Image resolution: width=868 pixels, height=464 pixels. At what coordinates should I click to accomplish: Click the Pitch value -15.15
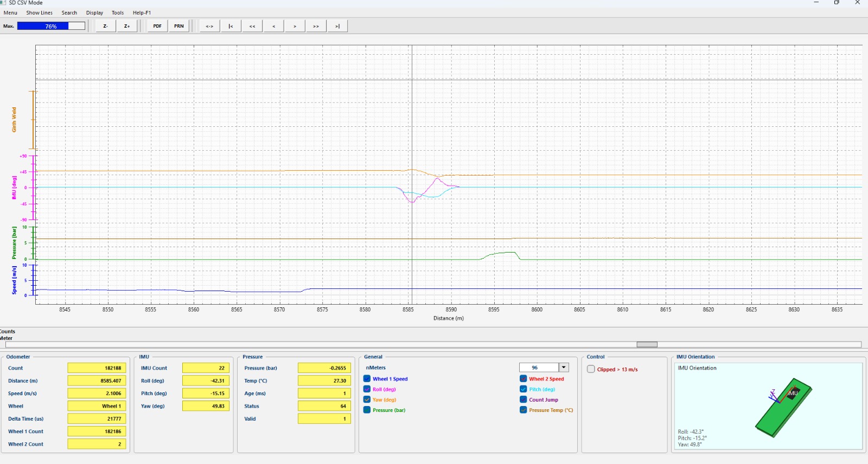tap(206, 394)
